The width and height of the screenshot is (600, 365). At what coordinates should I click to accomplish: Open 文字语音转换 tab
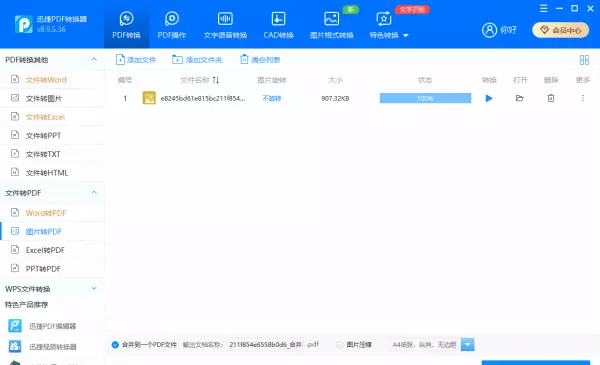click(x=225, y=25)
